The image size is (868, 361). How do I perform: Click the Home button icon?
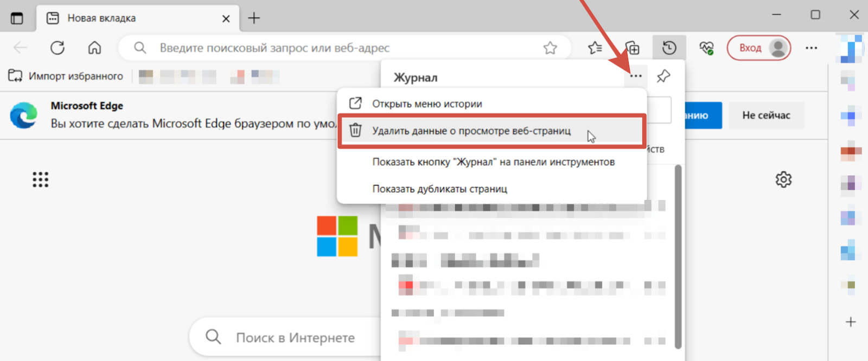coord(94,48)
